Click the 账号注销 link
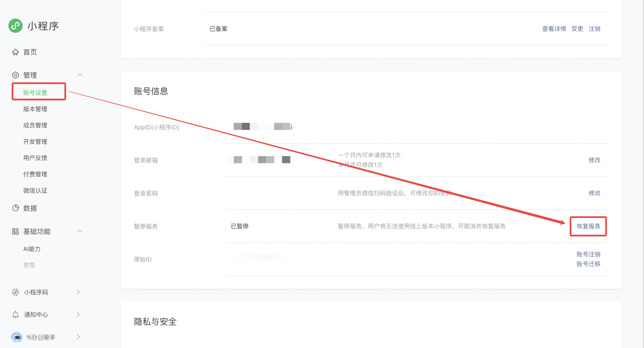644x348 pixels. point(589,254)
